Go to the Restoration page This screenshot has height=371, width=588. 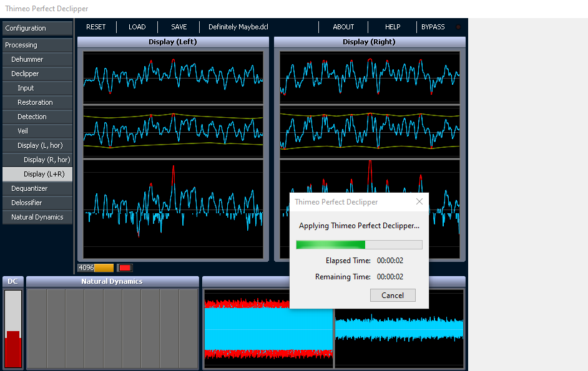click(37, 102)
